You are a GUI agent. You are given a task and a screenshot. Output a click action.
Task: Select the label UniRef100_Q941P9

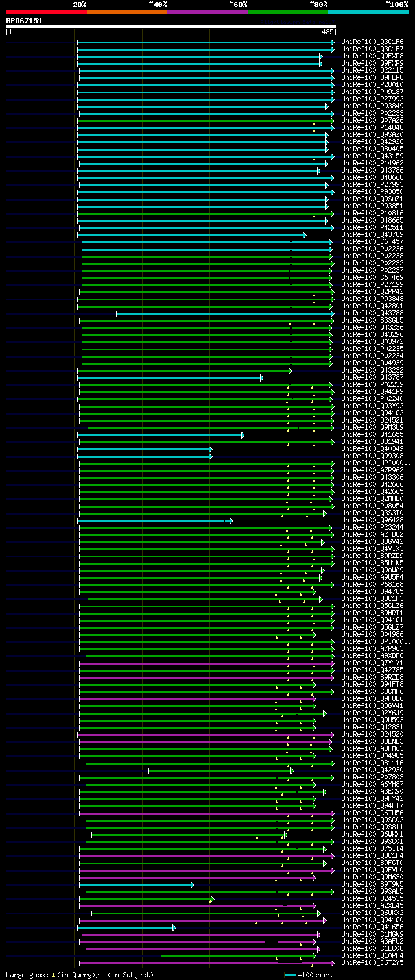pyautogui.click(x=373, y=392)
